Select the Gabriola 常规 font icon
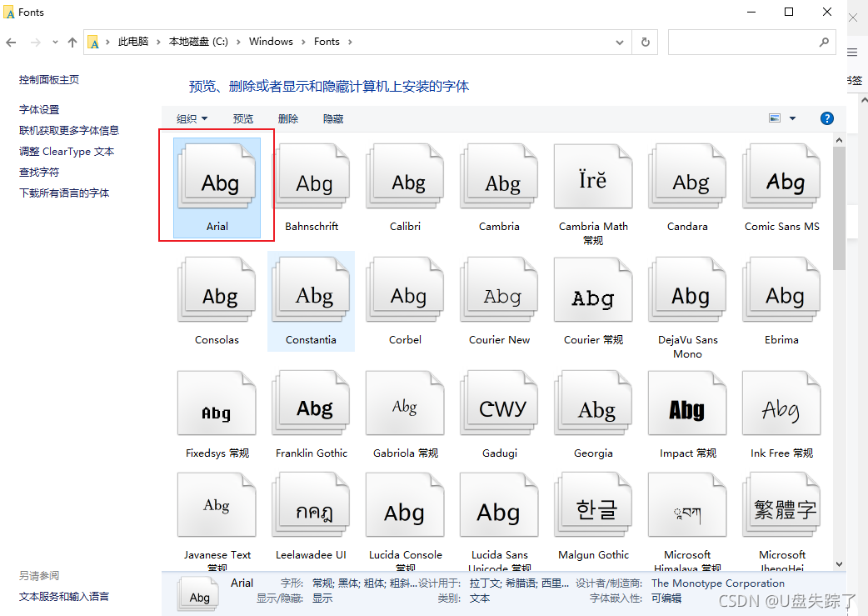Image resolution: width=868 pixels, height=616 pixels. point(405,403)
